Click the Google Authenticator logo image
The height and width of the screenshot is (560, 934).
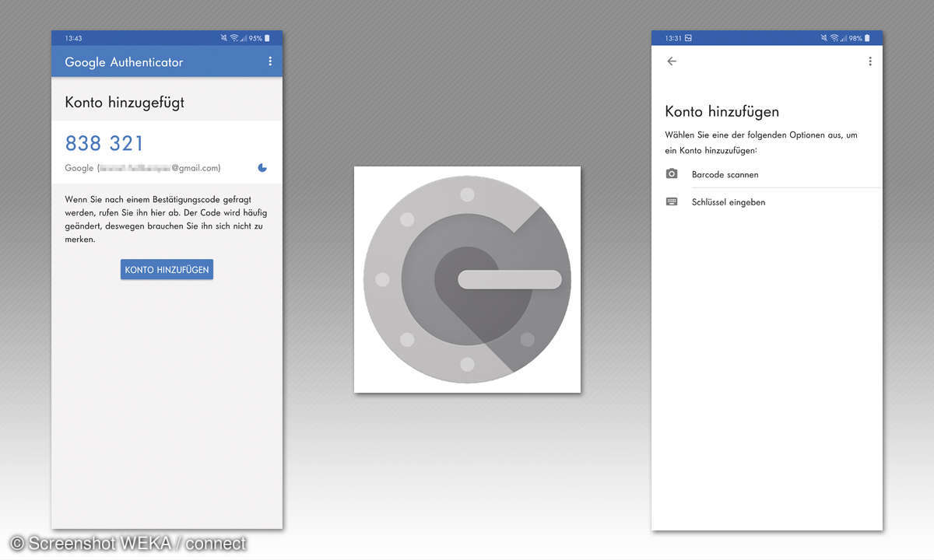point(467,279)
